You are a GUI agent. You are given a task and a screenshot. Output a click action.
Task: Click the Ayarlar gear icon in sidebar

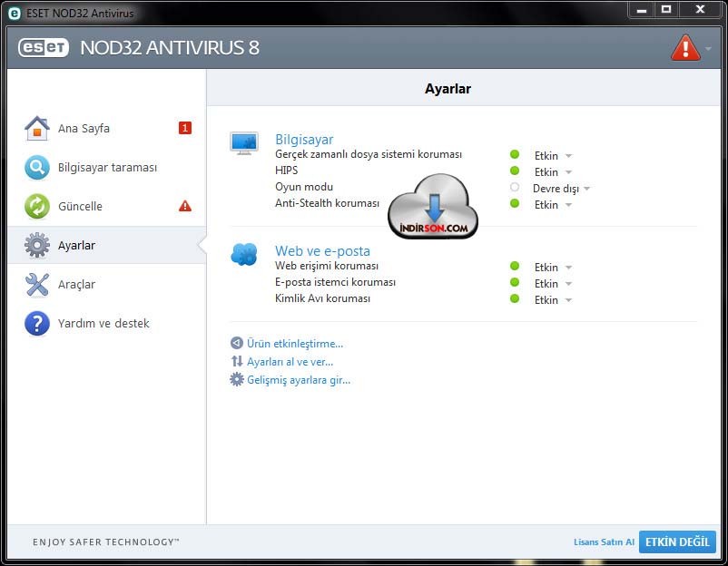37,246
